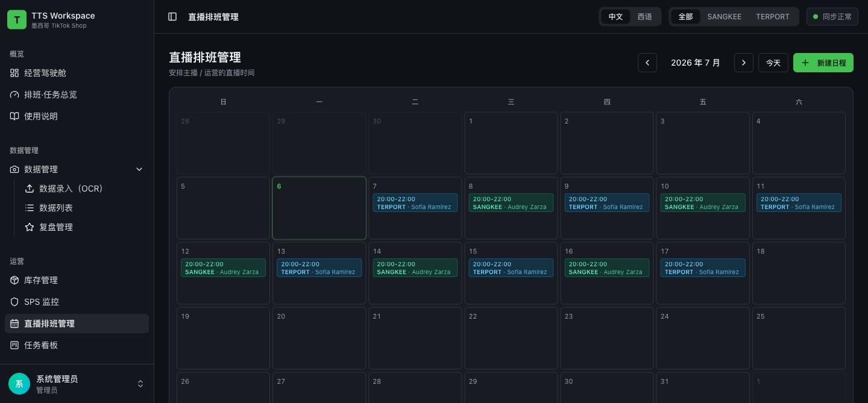868x403 pixels.
Task: Jump to 今天 button
Action: point(773,63)
